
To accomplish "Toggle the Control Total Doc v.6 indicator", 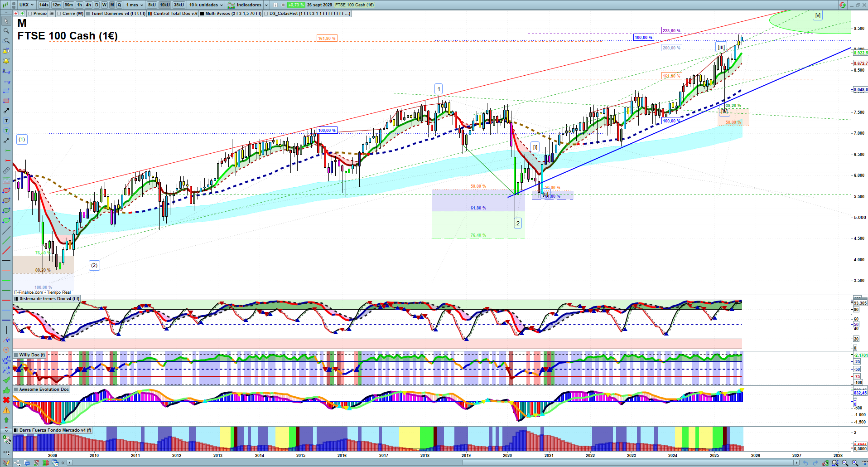I will (150, 14).
